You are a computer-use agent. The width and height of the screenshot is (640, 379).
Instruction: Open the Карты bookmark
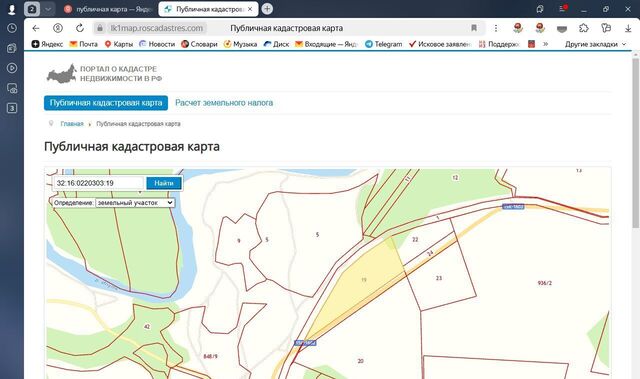click(119, 44)
